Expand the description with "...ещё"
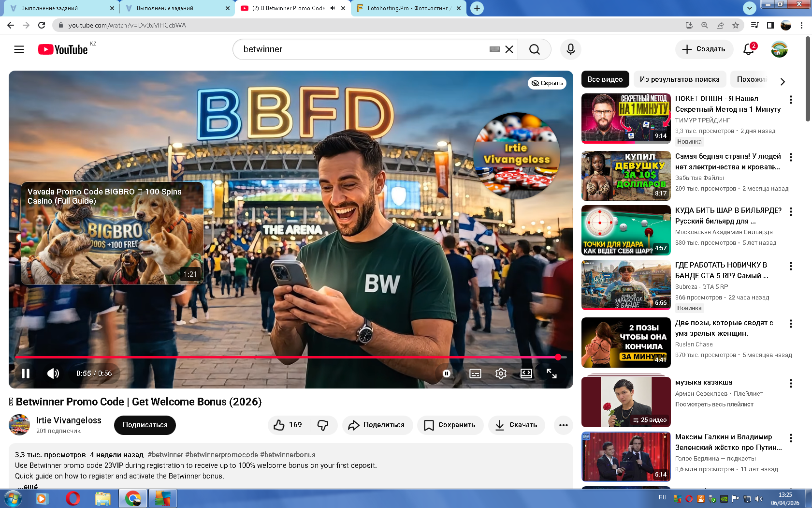The width and height of the screenshot is (812, 508). point(28,486)
